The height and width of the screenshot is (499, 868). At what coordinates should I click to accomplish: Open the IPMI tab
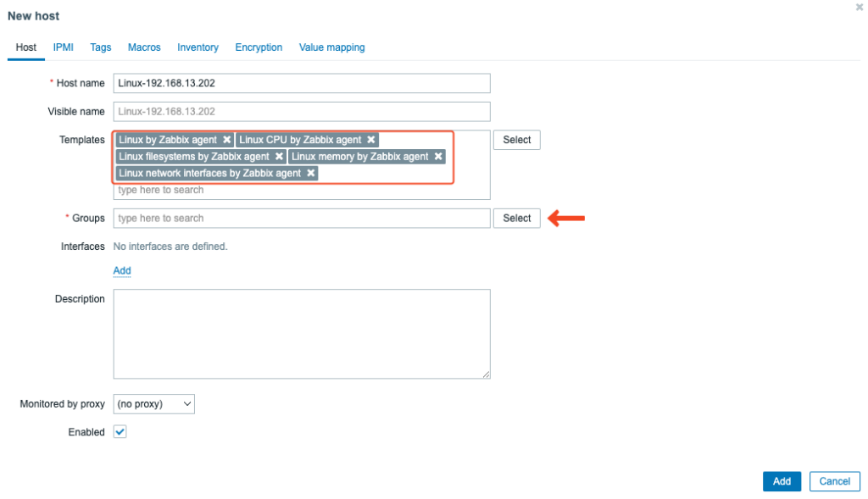(x=63, y=47)
